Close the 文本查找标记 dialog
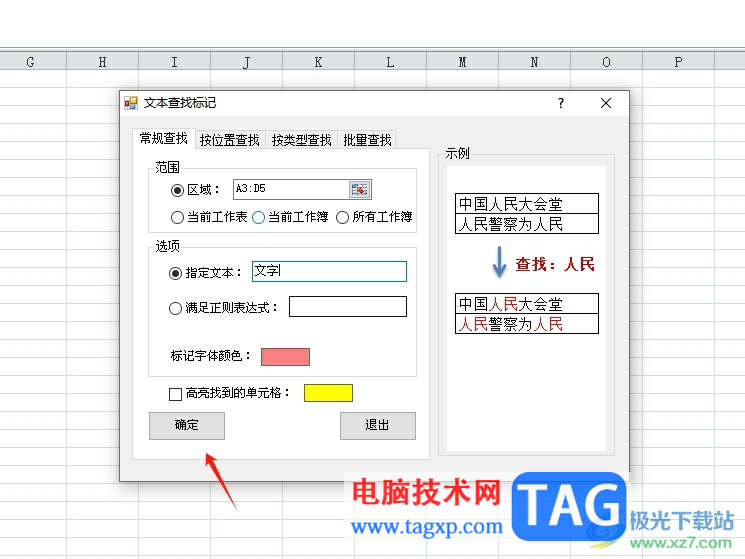 click(606, 103)
